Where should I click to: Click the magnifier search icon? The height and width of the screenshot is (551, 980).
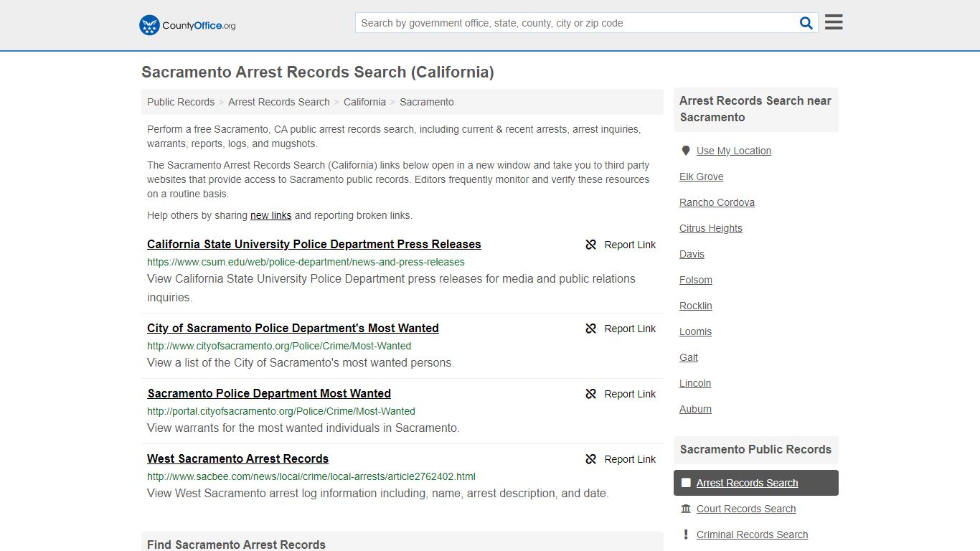point(806,23)
